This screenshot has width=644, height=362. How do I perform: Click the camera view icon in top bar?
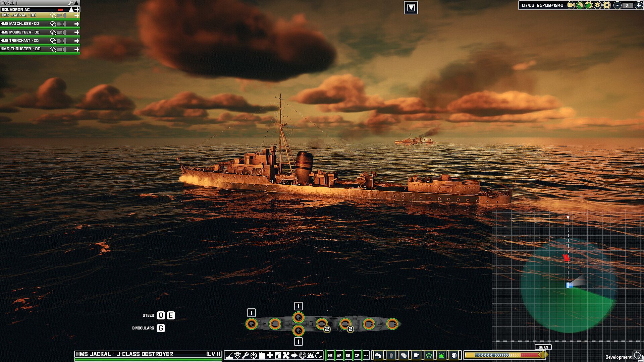[x=571, y=5]
